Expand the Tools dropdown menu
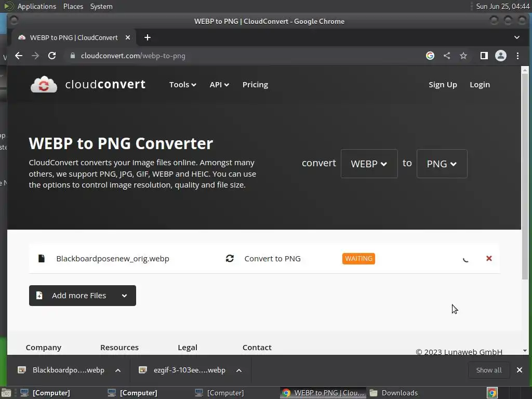532x399 pixels. point(182,85)
